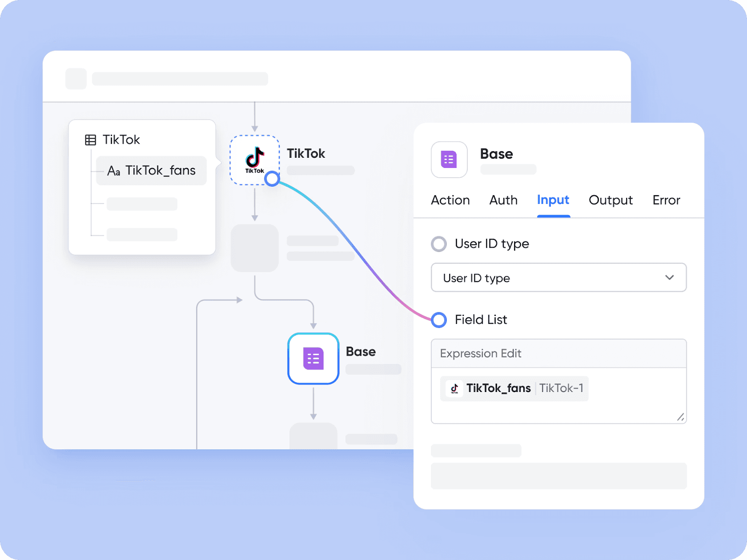Viewport: 747px width, 560px height.
Task: Select the User ID type radio button
Action: 439,244
